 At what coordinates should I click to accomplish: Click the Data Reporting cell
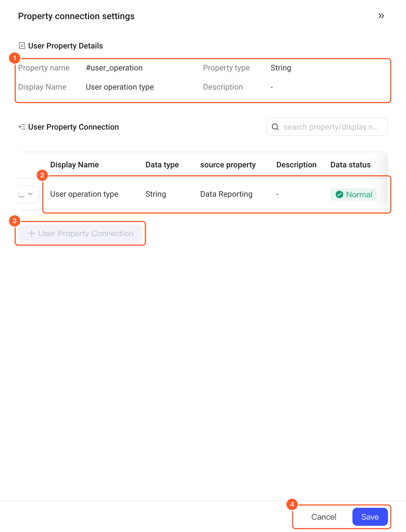226,194
